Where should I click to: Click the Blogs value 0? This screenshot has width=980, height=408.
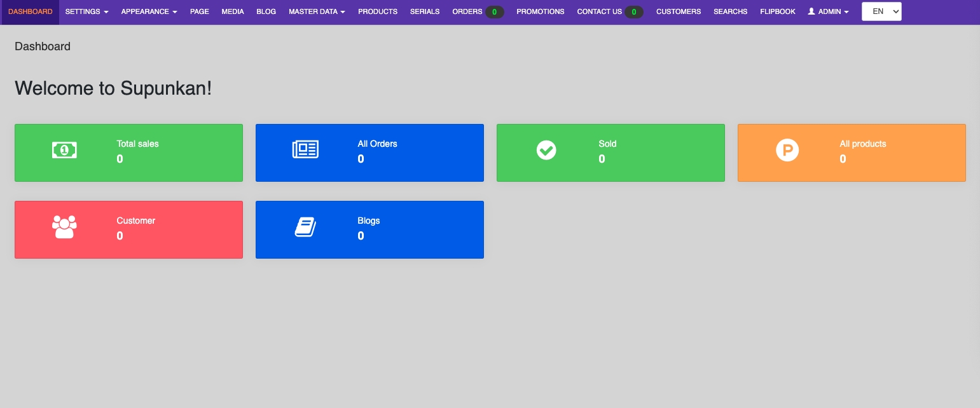361,236
